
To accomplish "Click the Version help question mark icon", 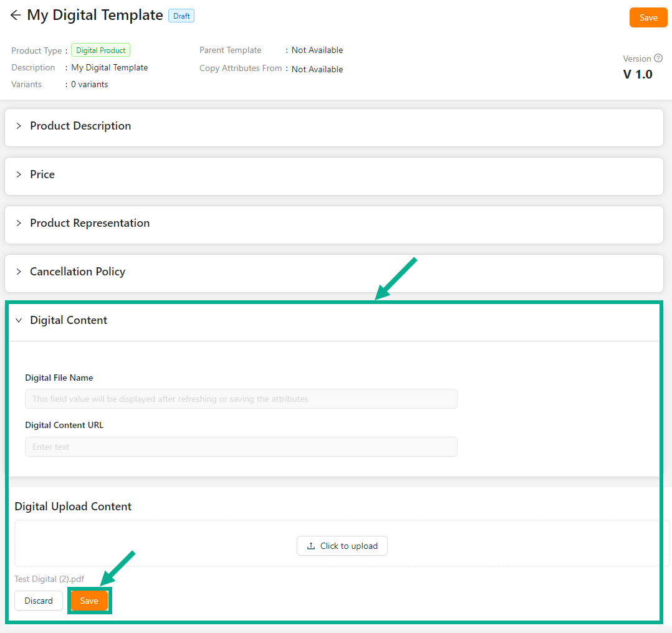I will pyautogui.click(x=658, y=59).
